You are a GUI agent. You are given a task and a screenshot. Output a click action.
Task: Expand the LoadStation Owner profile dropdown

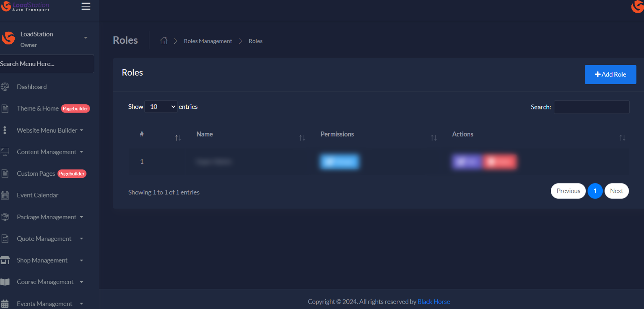point(85,38)
